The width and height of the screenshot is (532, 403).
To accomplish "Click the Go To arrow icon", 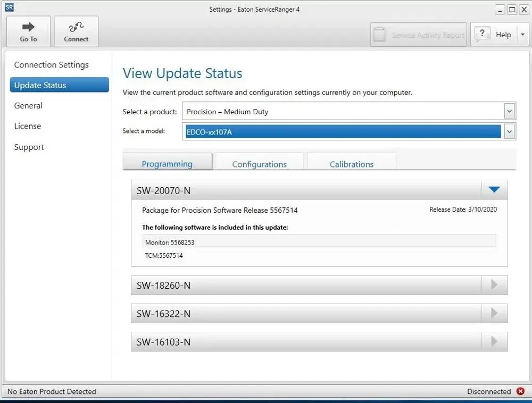I will 28,27.
